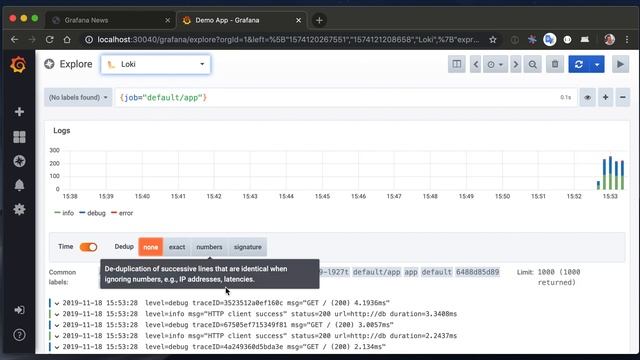Viewport: 640px width, 360px height.
Task: Open the Help question mark icon
Action: coord(19,335)
